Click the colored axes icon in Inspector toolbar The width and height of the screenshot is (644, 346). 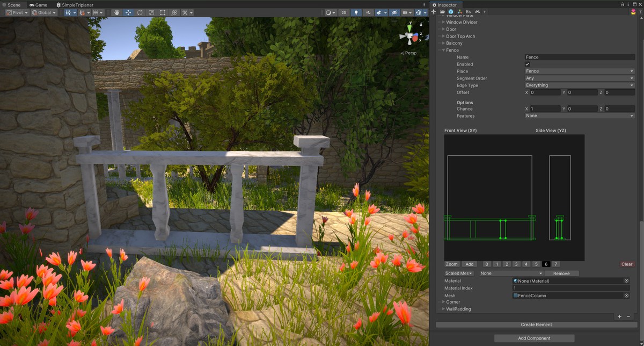459,12
